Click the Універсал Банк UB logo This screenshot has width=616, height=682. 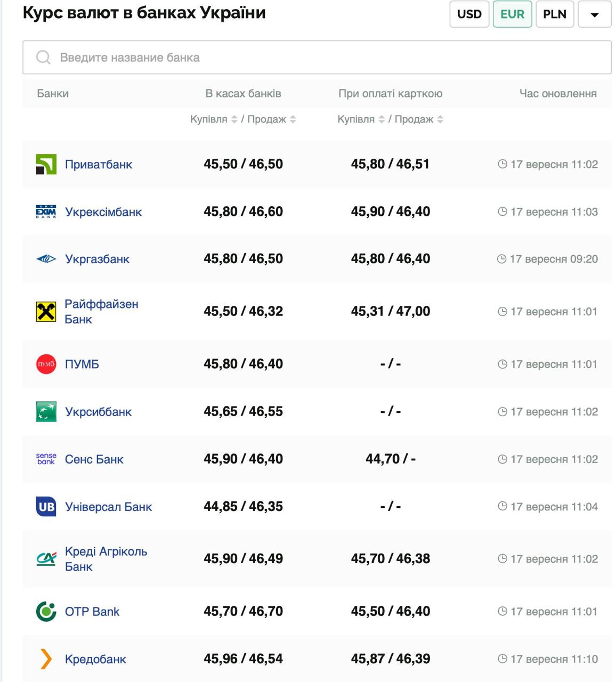[46, 507]
